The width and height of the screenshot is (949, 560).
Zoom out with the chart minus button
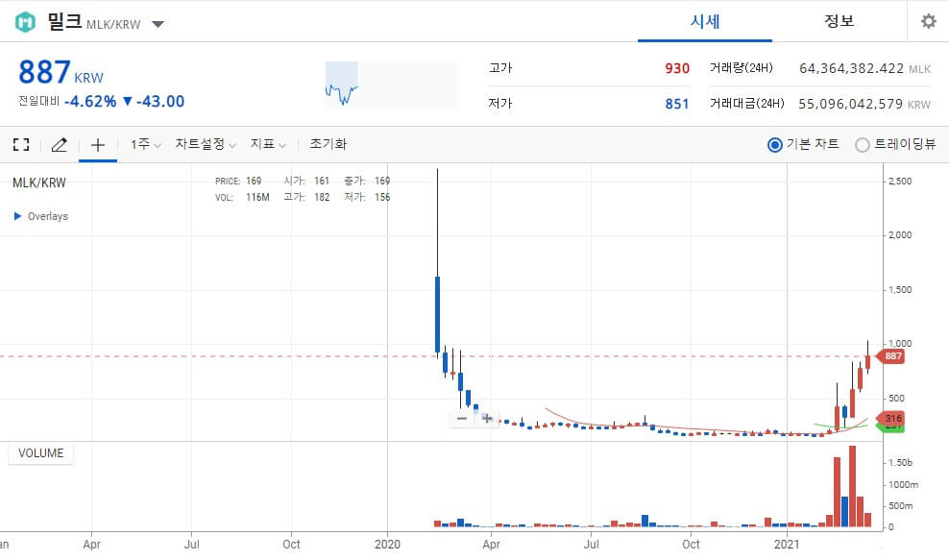pyautogui.click(x=462, y=419)
